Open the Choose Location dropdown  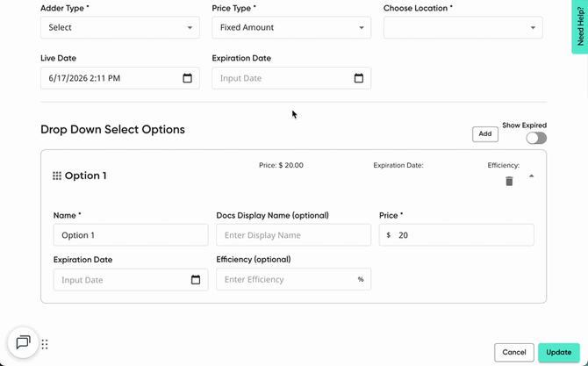pos(463,27)
